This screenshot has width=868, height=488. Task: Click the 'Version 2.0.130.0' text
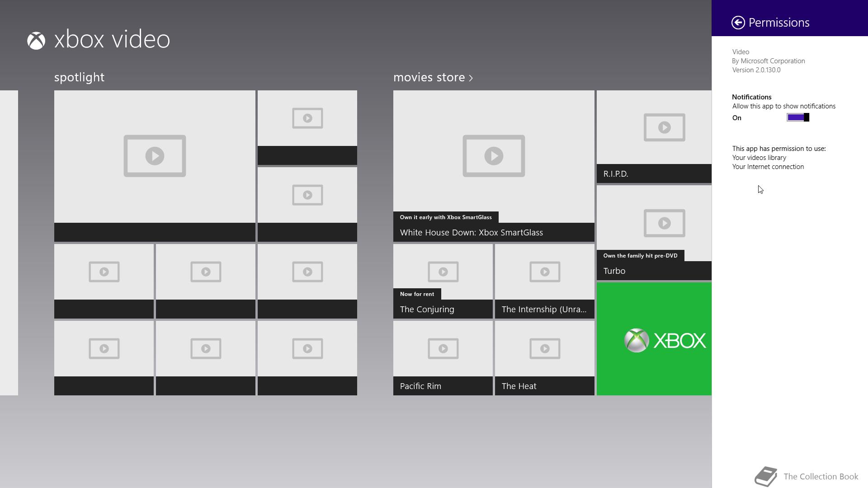coord(756,70)
